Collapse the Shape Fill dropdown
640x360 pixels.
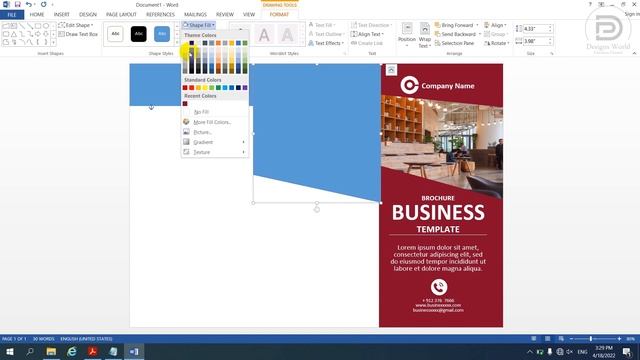pyautogui.click(x=199, y=25)
